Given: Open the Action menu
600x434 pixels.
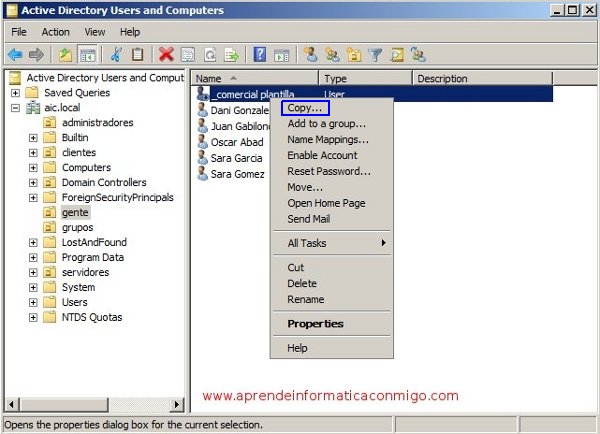Looking at the screenshot, I should (x=55, y=32).
